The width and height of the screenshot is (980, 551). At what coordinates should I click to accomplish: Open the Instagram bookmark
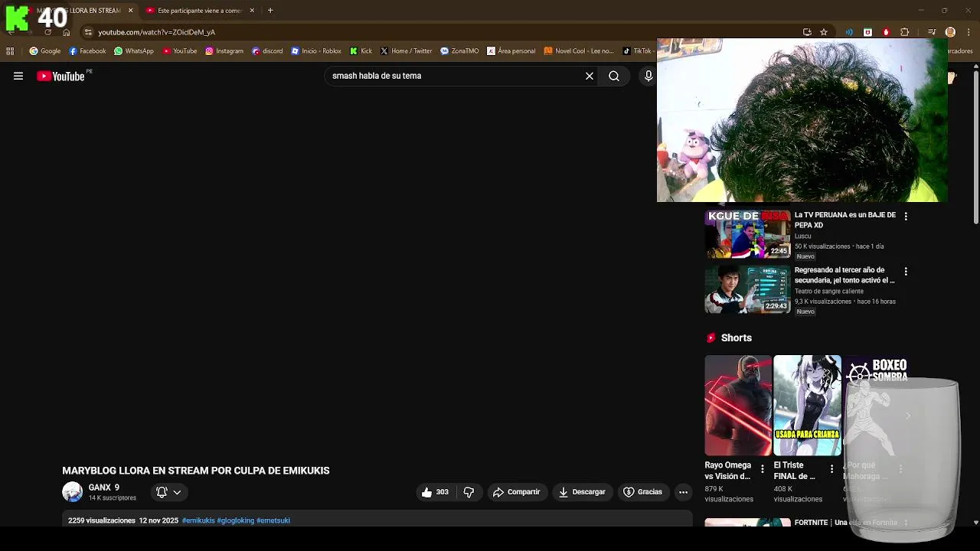point(224,51)
